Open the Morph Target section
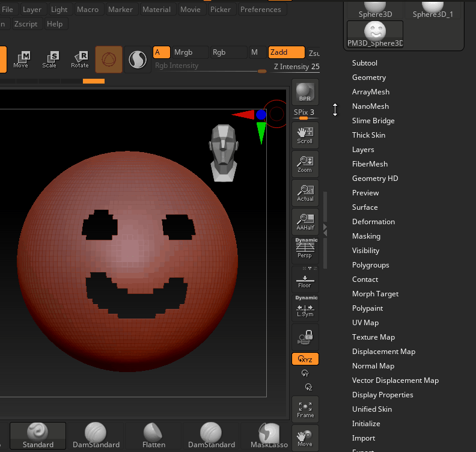Viewport: 476px width, 452px height. pos(375,293)
